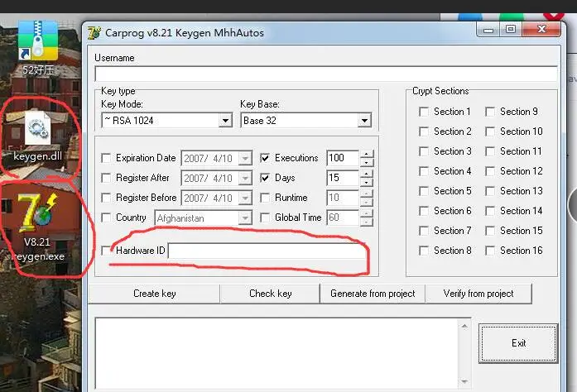Decrease the Days value with down arrow
This screenshot has width=577, height=392.
(366, 182)
